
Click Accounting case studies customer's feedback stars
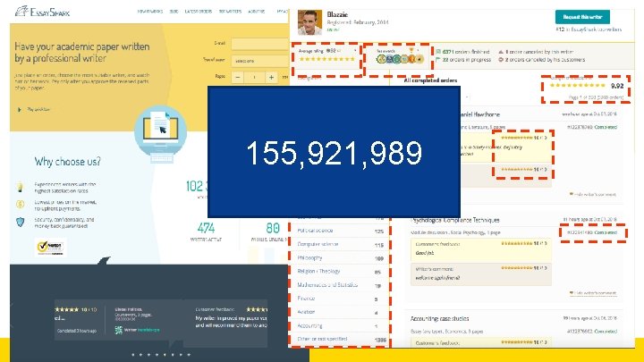517,341
